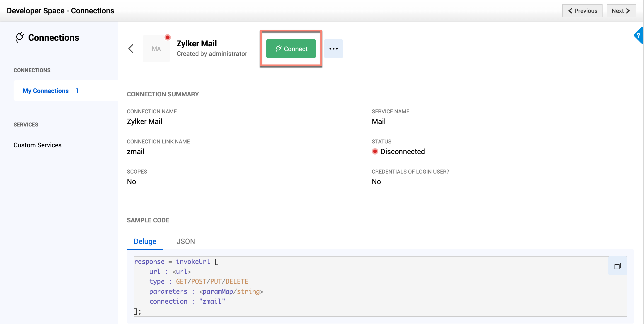Viewport: 644px width, 324px height.
Task: Click the red status dot on avatar
Action: (x=167, y=37)
